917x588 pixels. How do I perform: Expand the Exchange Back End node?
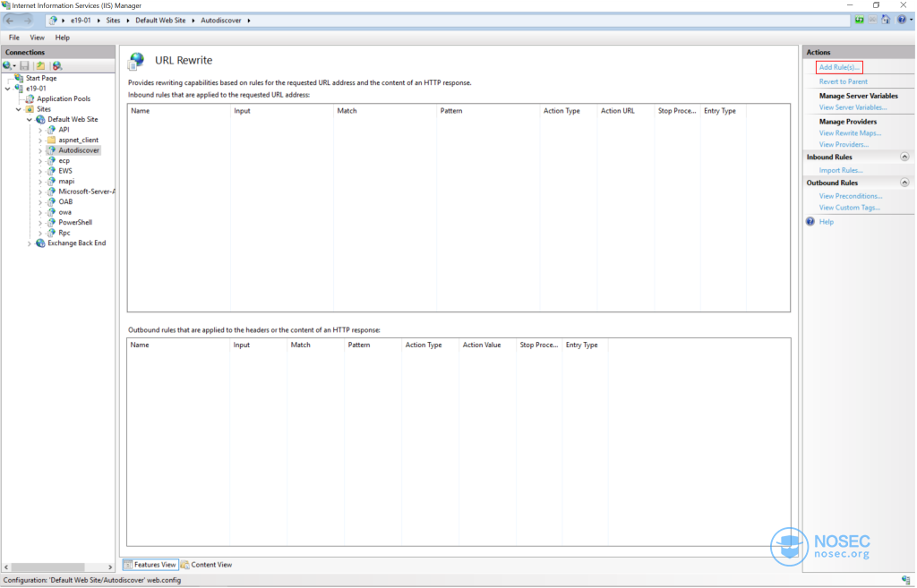[x=30, y=243]
